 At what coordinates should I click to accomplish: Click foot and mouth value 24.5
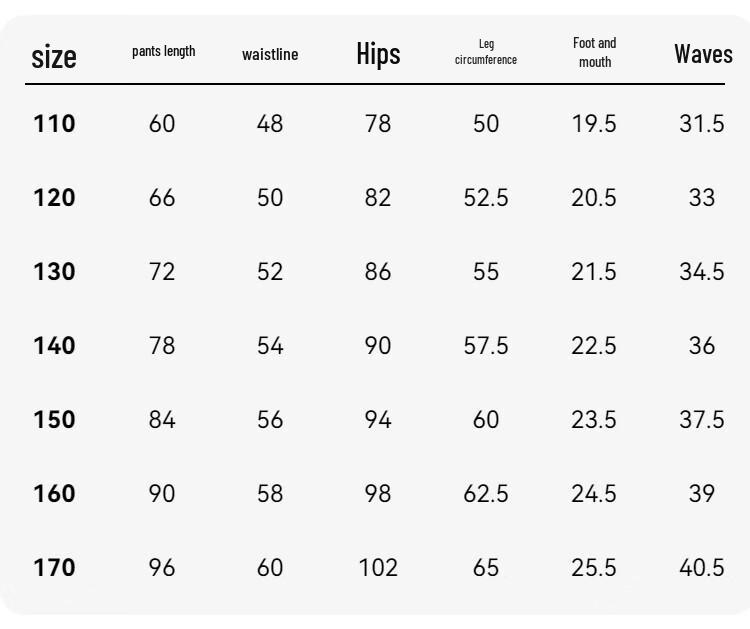[x=594, y=494]
